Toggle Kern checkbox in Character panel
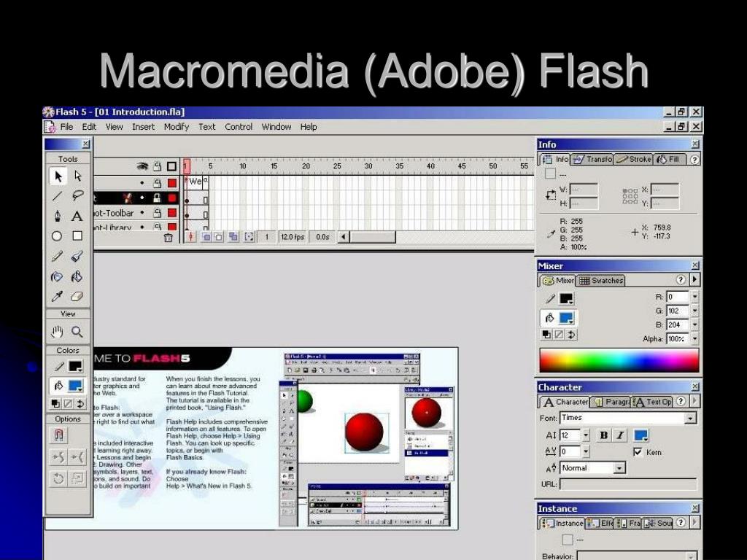 (638, 452)
